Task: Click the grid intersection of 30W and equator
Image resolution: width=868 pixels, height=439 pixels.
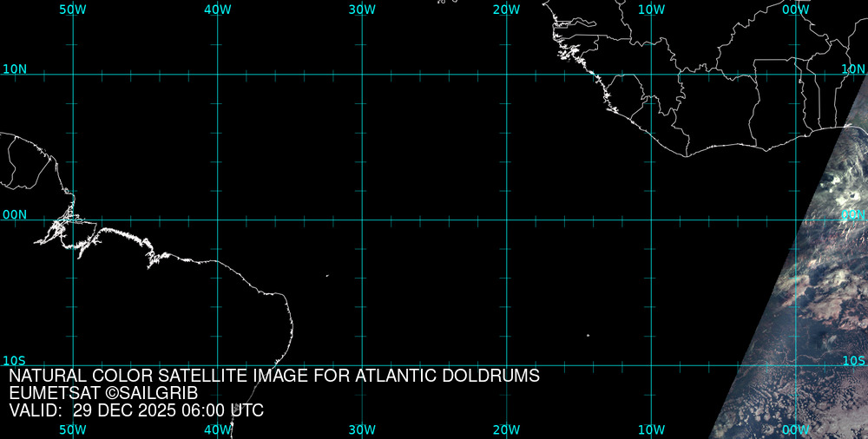Action: coord(362,219)
